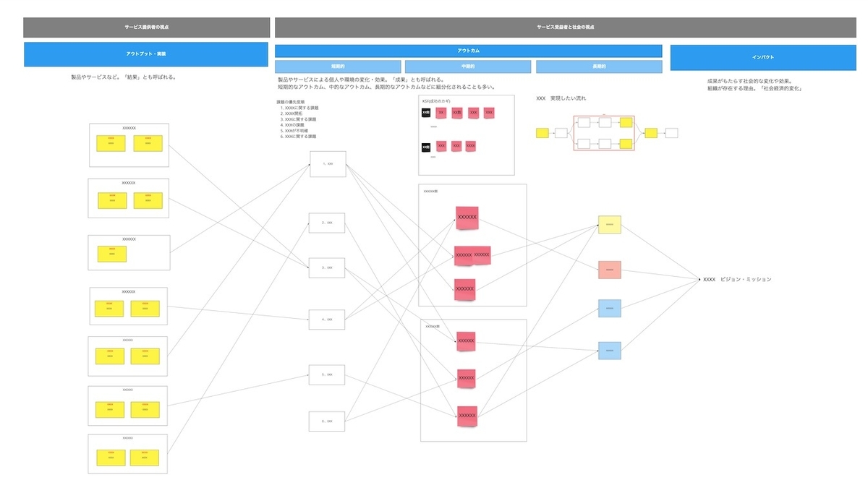Viewport: 868px width, 480px height.
Task: Click the lower blue sticky in the outcome chain
Action: pyautogui.click(x=610, y=351)
